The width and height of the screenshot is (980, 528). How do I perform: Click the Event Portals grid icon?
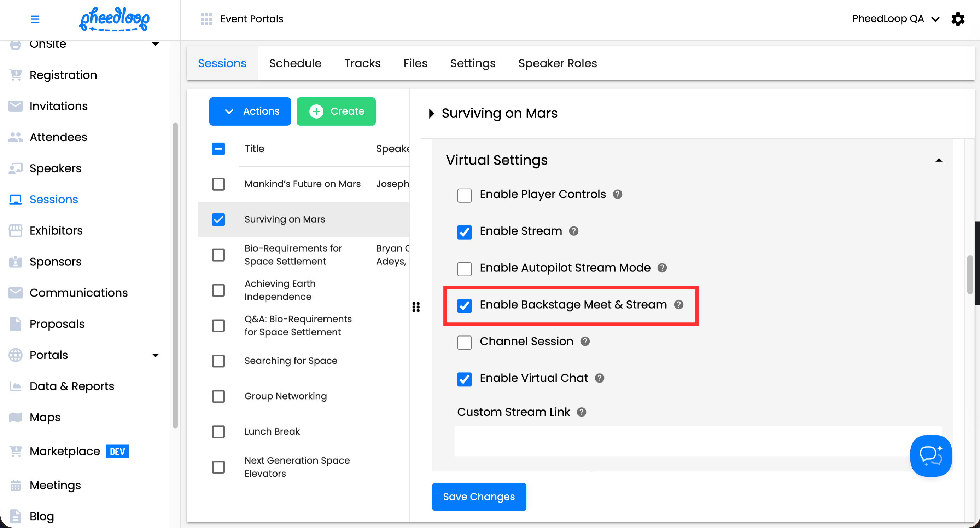(206, 19)
